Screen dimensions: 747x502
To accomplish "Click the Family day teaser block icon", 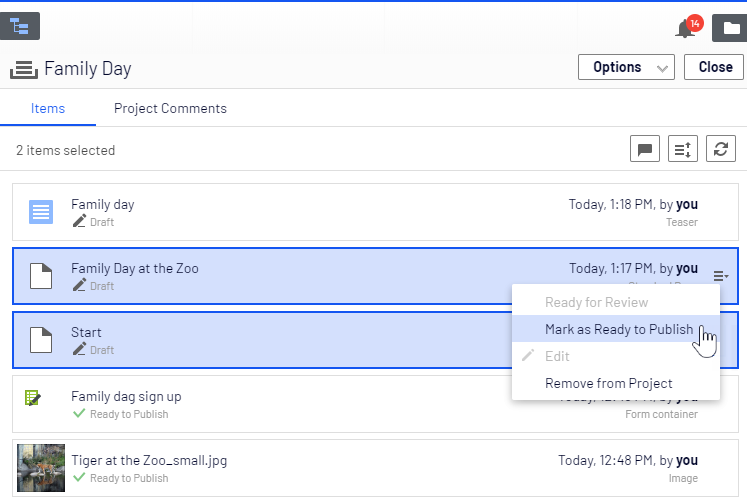I will 41,212.
